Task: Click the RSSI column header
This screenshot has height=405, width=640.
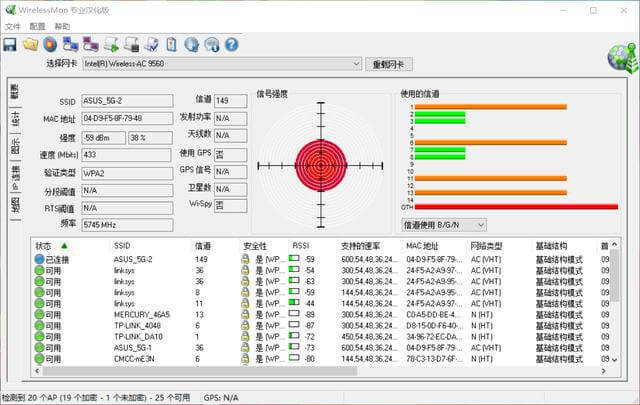Action: click(300, 245)
